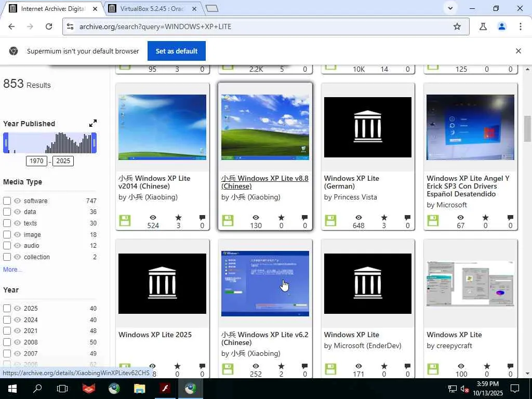Click thumbnail of XP Lite by creepycraft
532x399 pixels.
point(470,284)
